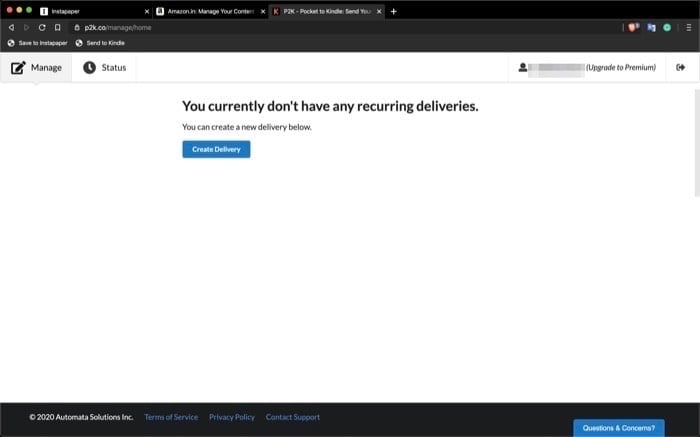Close the Instapaper tab
Screen dimensions: 700x437
[x=147, y=12]
